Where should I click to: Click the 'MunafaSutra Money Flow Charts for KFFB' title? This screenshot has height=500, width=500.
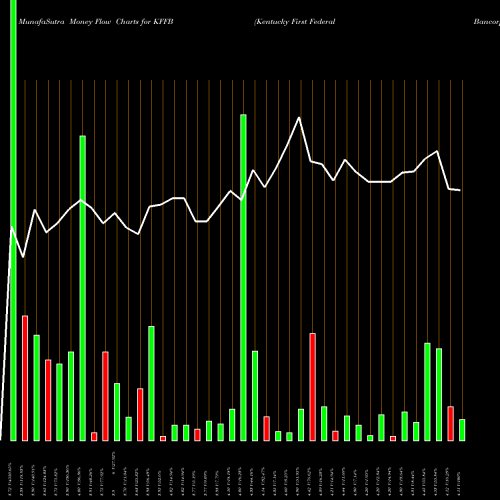[96, 22]
